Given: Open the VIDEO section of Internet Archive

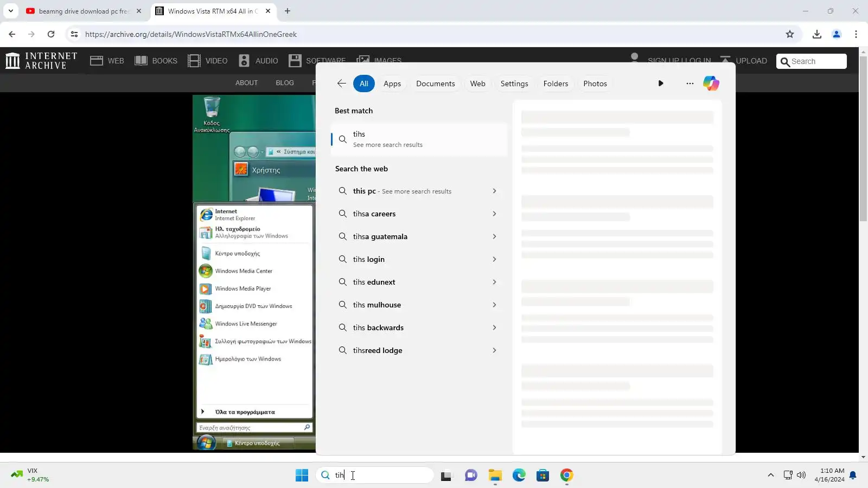Looking at the screenshot, I should [x=208, y=61].
